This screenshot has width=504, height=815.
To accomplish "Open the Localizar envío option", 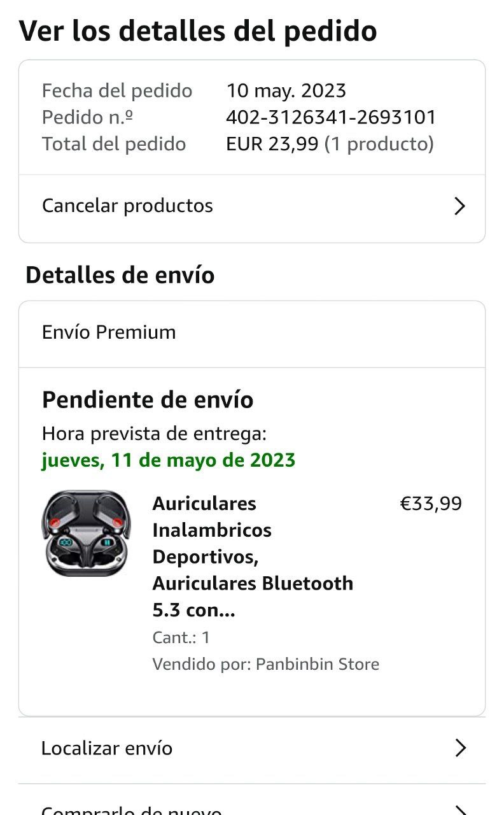I will point(107,748).
